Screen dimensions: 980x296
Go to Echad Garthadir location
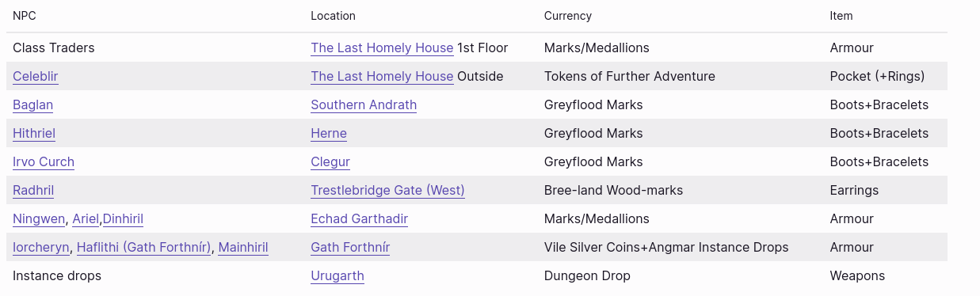360,219
